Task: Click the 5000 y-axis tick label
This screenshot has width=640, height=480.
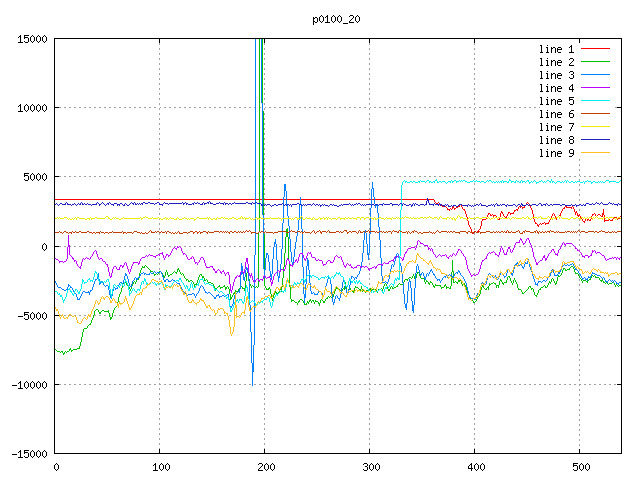Action: (35, 177)
